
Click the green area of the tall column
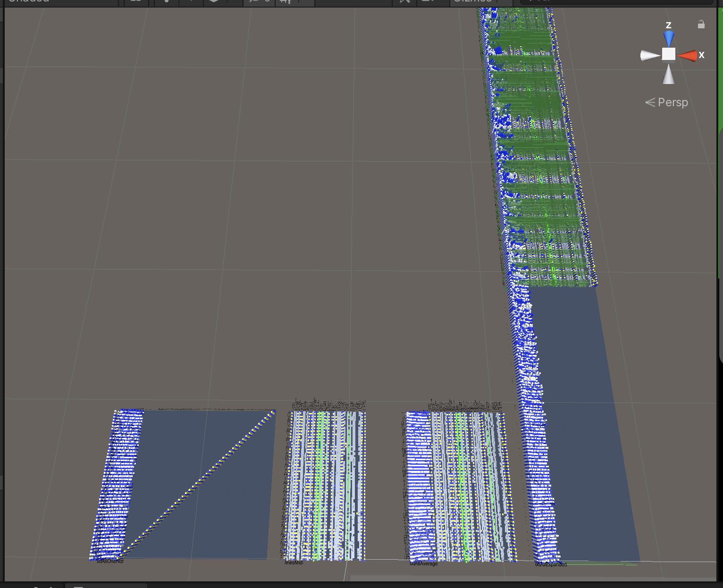click(x=533, y=142)
